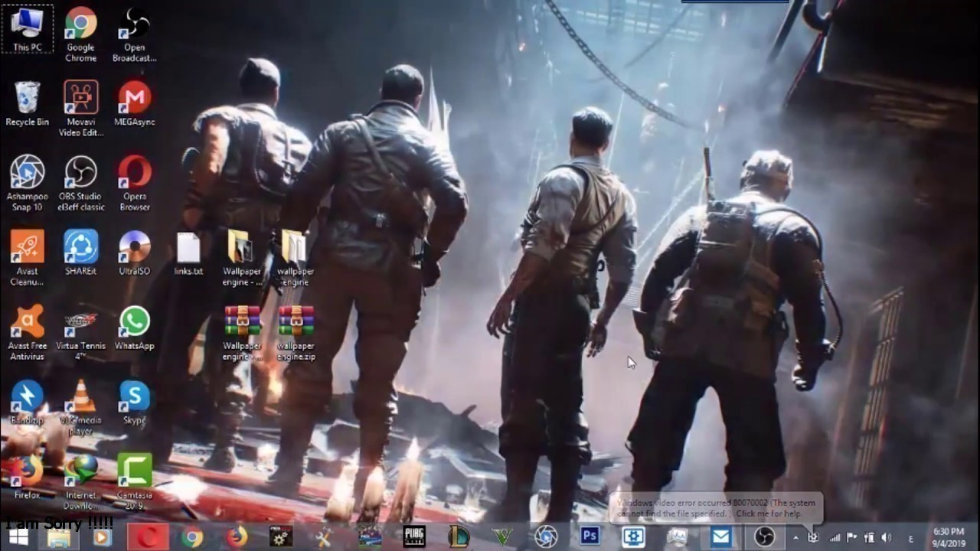
Task: Select the Opera Browser desktop shortcut
Action: coord(134,184)
